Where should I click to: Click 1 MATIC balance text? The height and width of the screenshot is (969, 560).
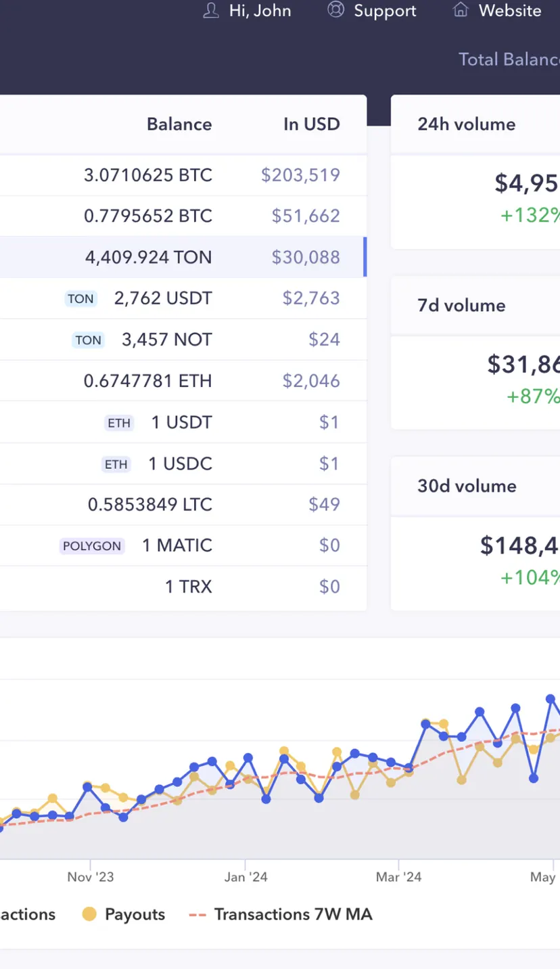point(177,545)
